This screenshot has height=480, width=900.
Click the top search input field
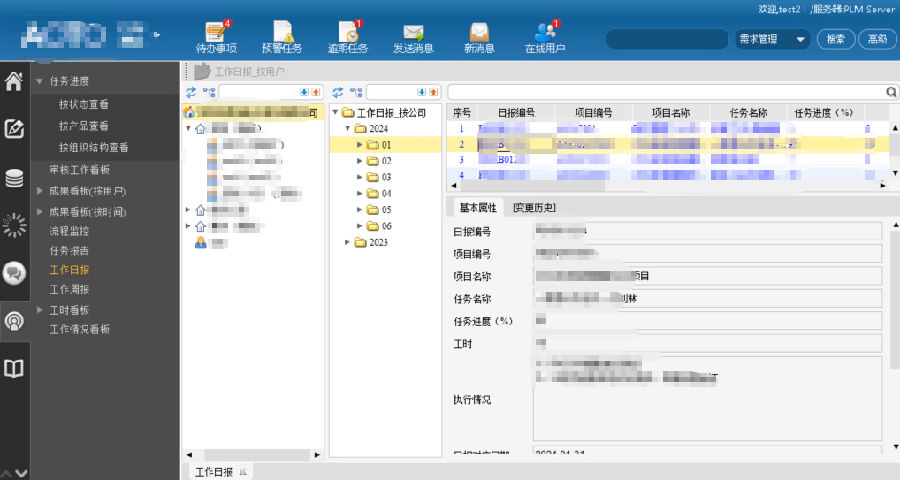(x=667, y=40)
